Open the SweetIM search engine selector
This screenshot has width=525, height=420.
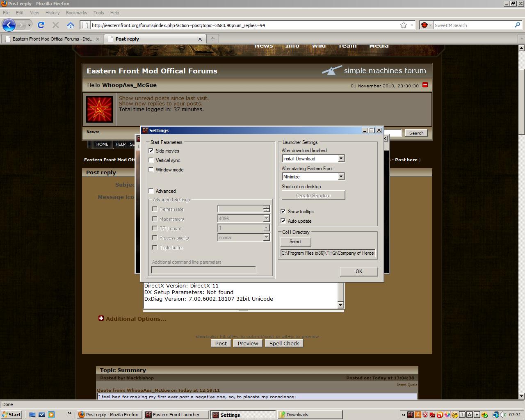pyautogui.click(x=426, y=25)
